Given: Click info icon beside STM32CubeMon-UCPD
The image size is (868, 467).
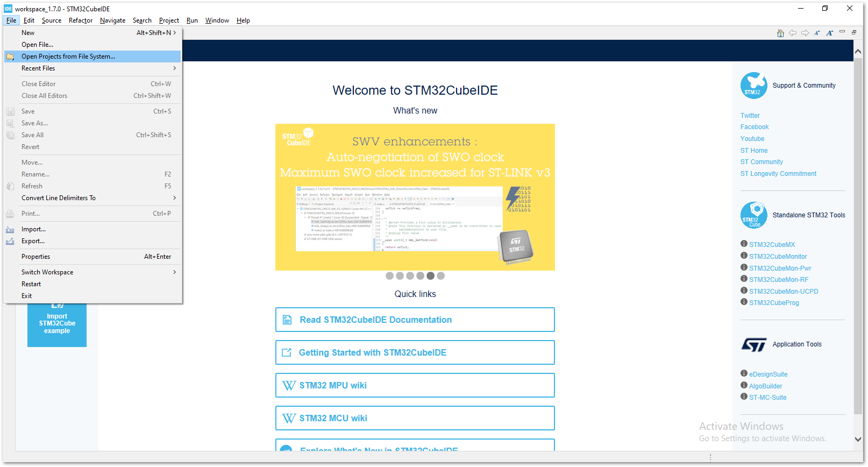Looking at the screenshot, I should (x=744, y=291).
